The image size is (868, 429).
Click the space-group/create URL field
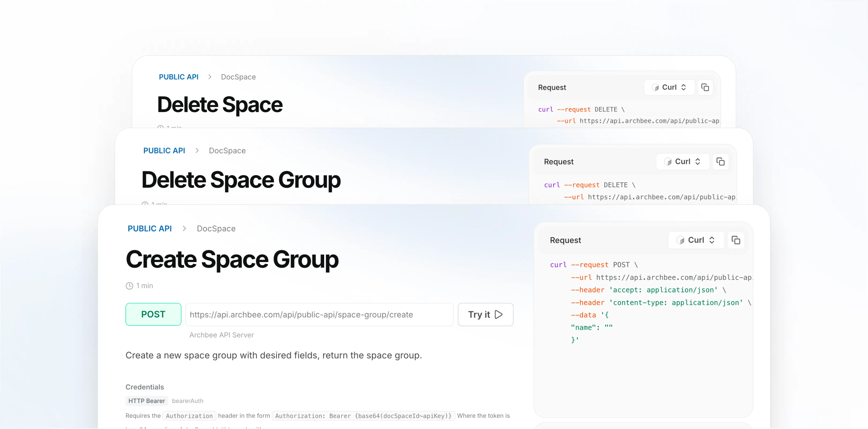319,314
